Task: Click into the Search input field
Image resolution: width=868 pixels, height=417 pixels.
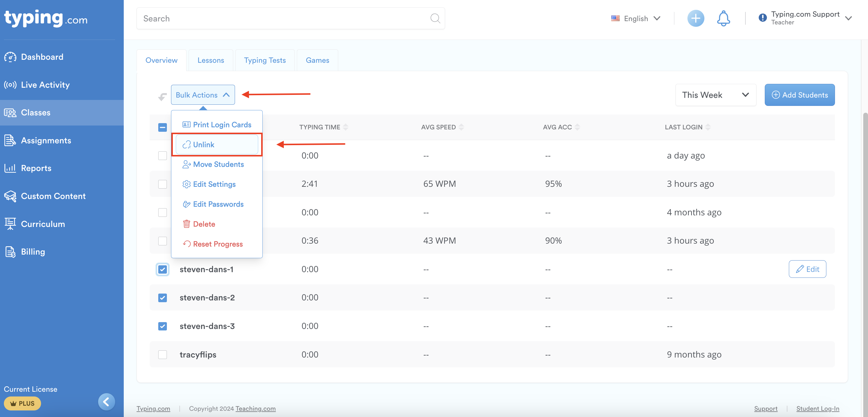Action: click(283, 18)
